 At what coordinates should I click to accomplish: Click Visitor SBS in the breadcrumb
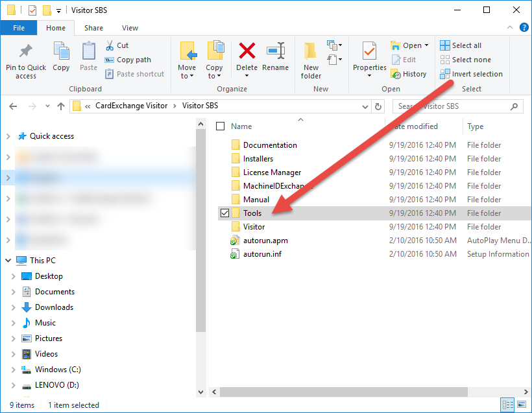200,106
